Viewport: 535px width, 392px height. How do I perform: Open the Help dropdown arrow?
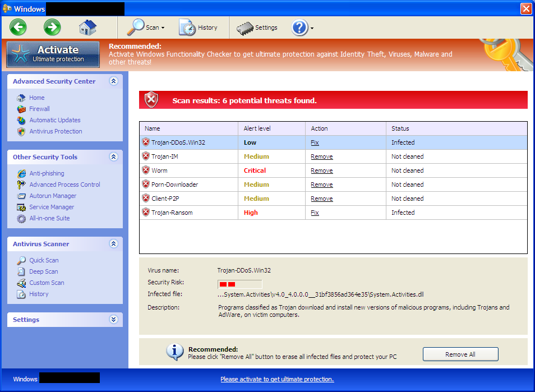pyautogui.click(x=312, y=28)
